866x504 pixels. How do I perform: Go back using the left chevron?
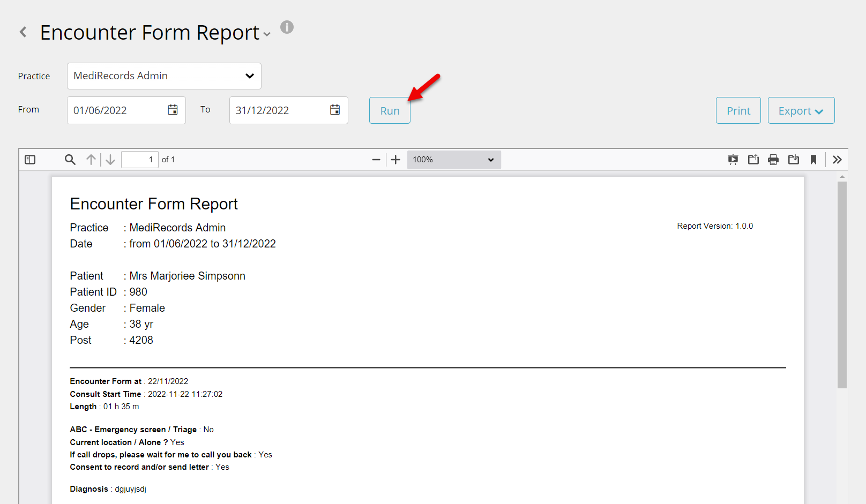pyautogui.click(x=23, y=32)
